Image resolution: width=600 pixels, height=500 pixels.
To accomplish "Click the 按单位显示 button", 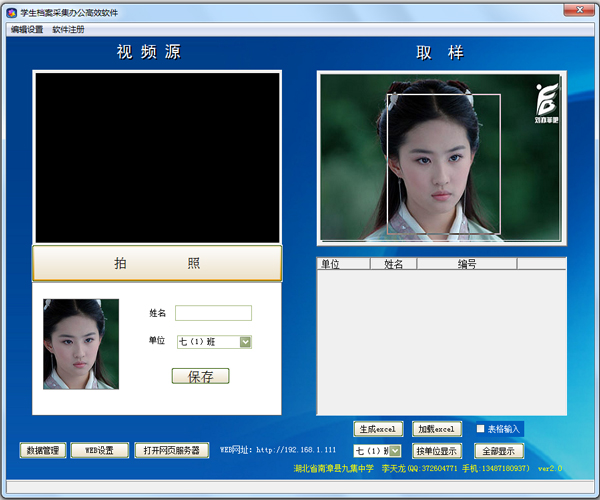I will [437, 451].
